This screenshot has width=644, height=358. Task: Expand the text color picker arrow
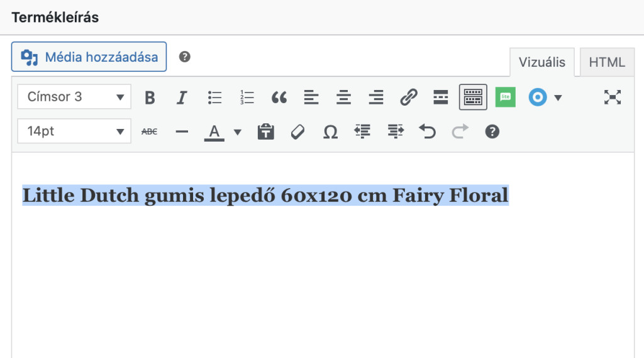point(238,131)
